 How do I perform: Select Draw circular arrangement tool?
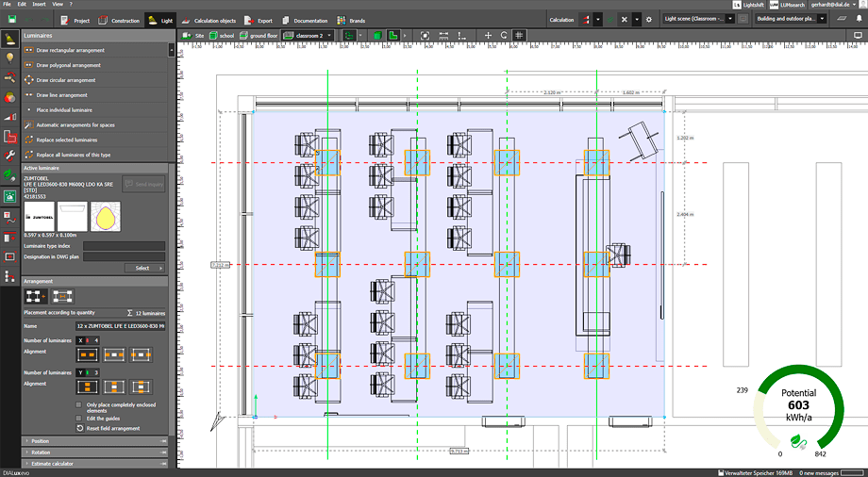point(66,80)
